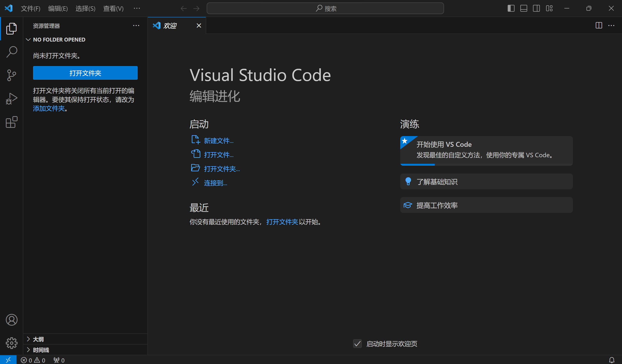The width and height of the screenshot is (622, 364).
Task: Click the 新建文件... link
Action: click(x=219, y=140)
